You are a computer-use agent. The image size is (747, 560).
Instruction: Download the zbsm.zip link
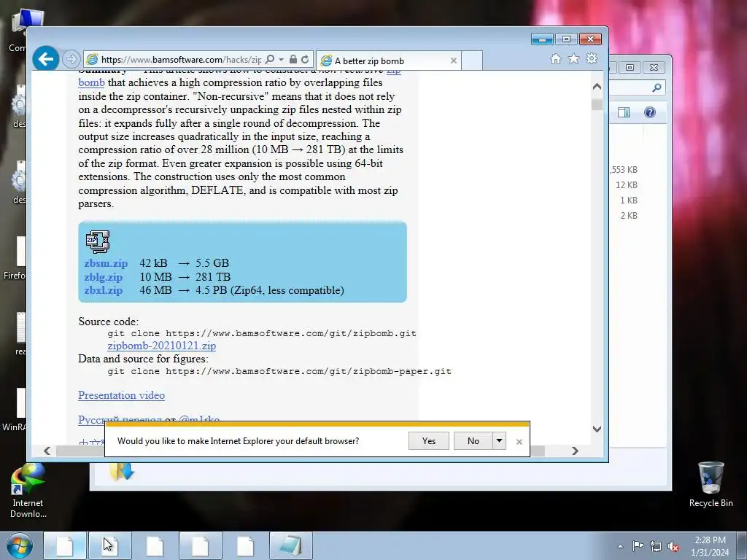point(106,263)
